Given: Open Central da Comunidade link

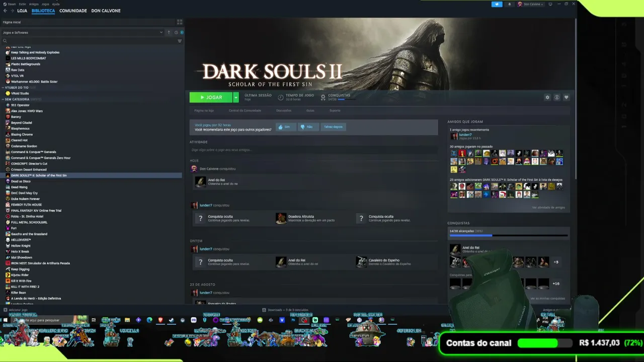Looking at the screenshot, I should 245,111.
